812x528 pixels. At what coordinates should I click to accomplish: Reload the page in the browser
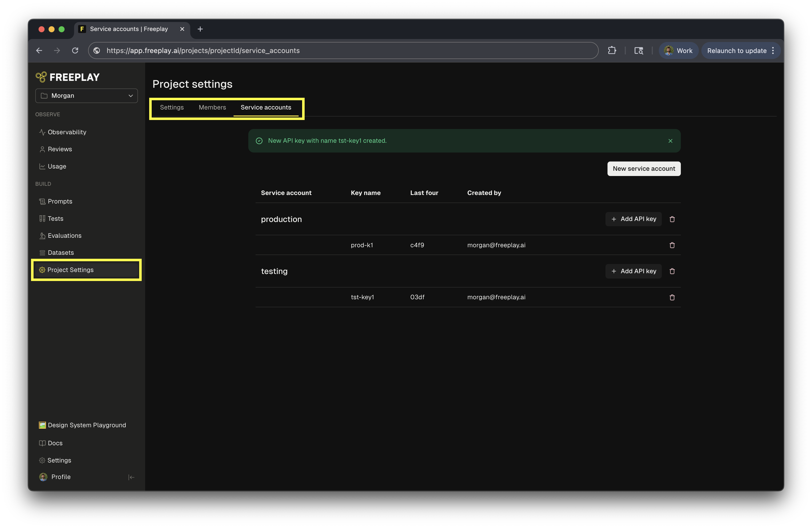tap(75, 50)
